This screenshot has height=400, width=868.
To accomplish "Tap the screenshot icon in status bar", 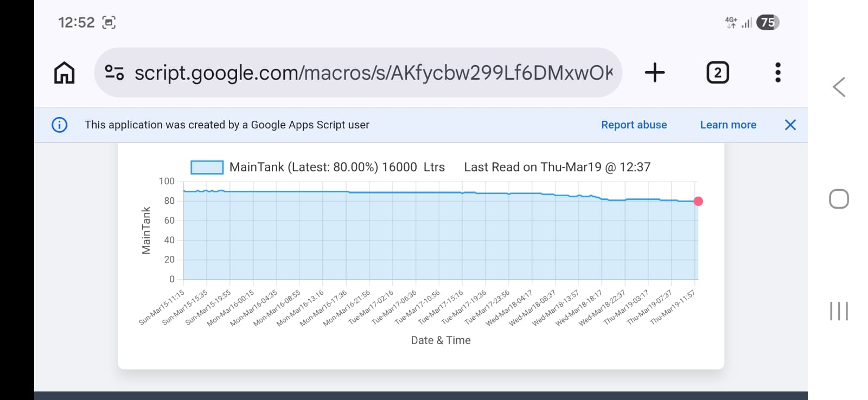I will [x=109, y=23].
